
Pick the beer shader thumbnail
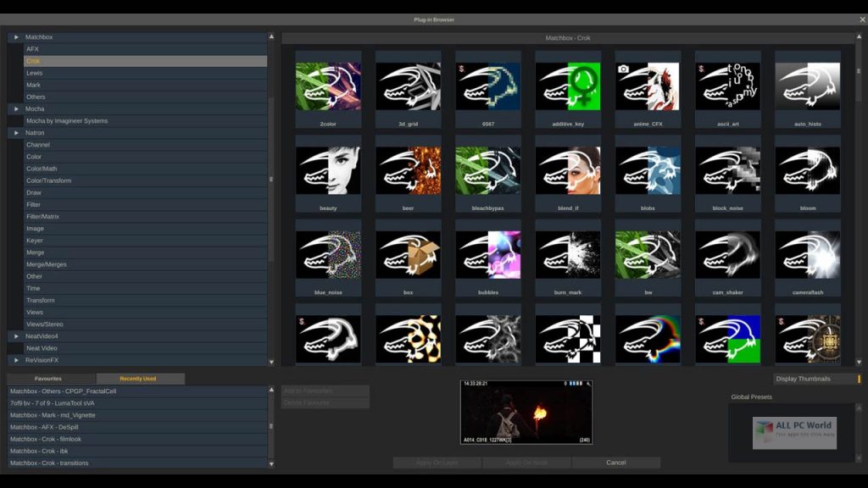pyautogui.click(x=408, y=170)
